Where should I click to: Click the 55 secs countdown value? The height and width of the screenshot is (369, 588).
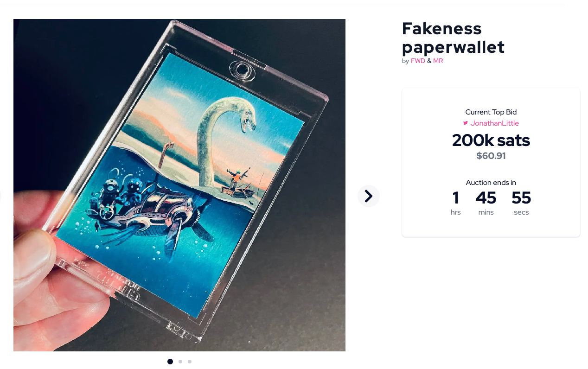point(521,198)
